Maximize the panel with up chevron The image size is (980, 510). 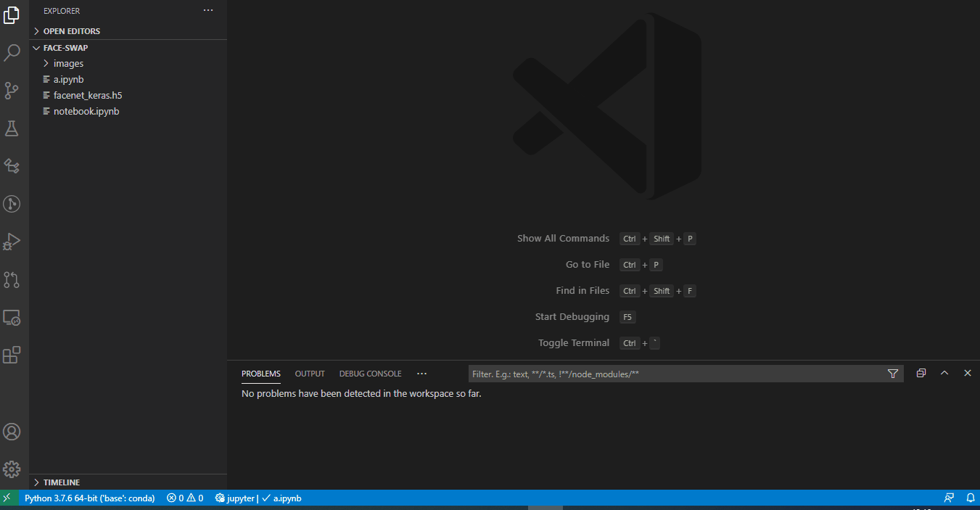coord(944,373)
